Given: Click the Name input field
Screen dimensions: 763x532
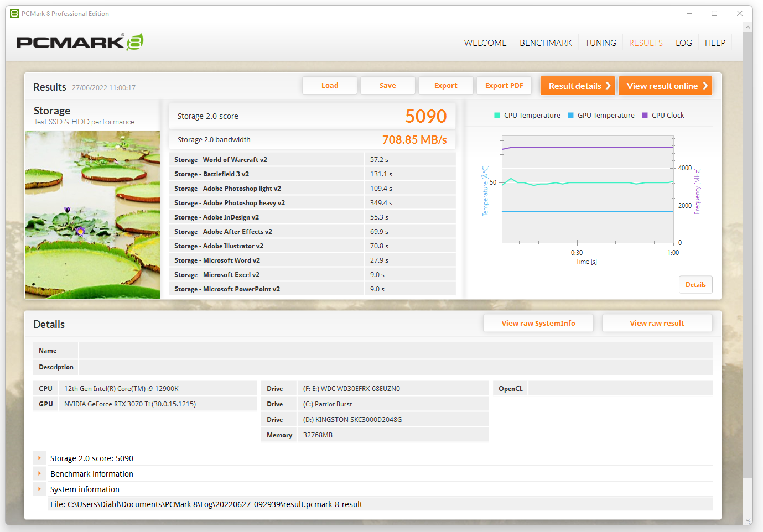Looking at the screenshot, I should point(396,351).
